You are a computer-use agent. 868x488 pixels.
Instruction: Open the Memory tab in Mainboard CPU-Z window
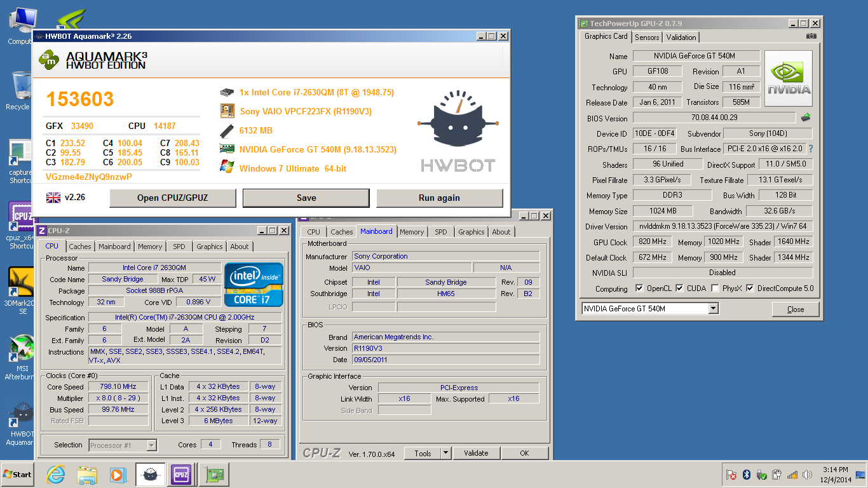[x=412, y=232]
